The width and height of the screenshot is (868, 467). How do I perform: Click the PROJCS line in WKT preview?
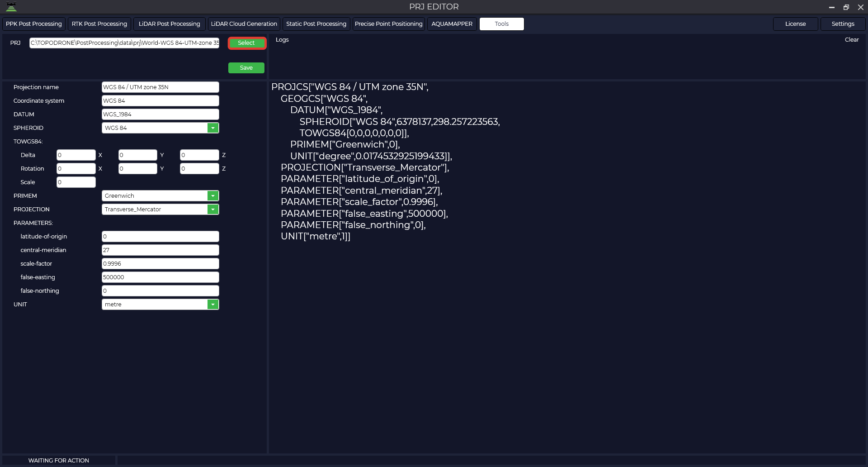coord(350,87)
